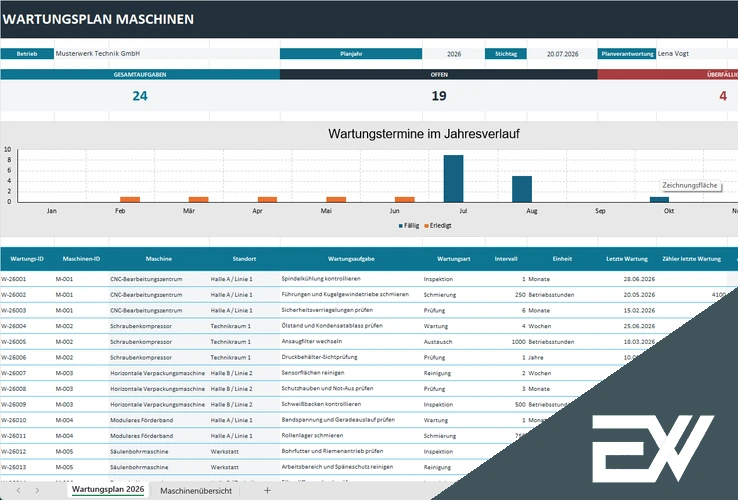This screenshot has height=500, width=738.
Task: Click the Wartungs-ID column header
Action: 27,259
